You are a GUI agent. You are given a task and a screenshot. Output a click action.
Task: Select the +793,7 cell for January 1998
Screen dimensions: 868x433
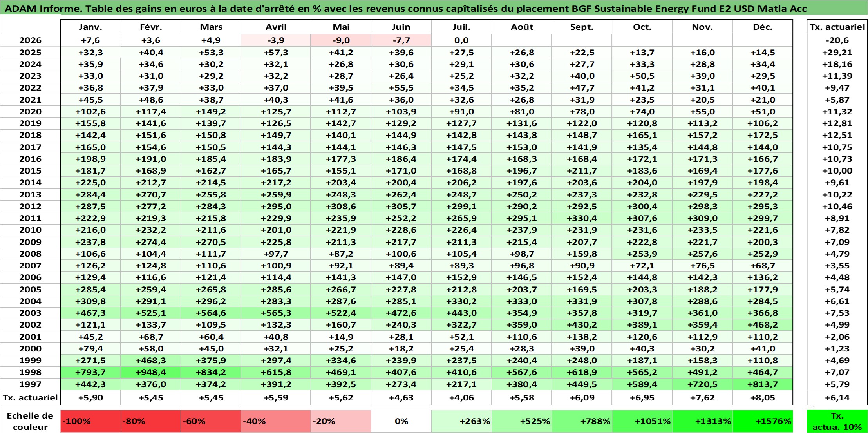coord(90,372)
